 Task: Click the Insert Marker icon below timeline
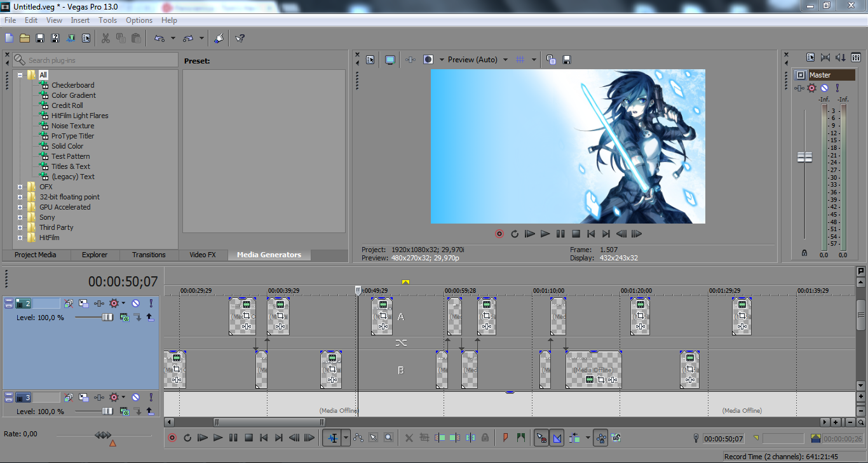(506, 438)
